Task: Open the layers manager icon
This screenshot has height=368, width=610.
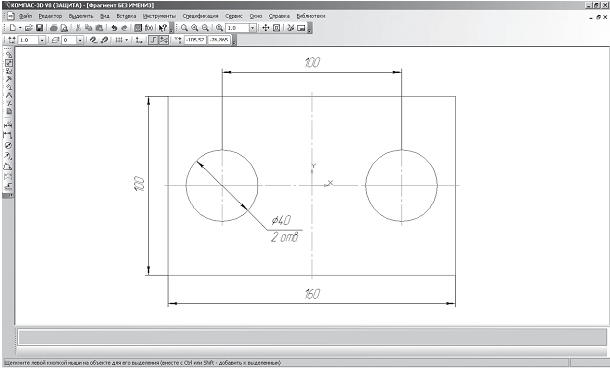Action: (x=55, y=40)
